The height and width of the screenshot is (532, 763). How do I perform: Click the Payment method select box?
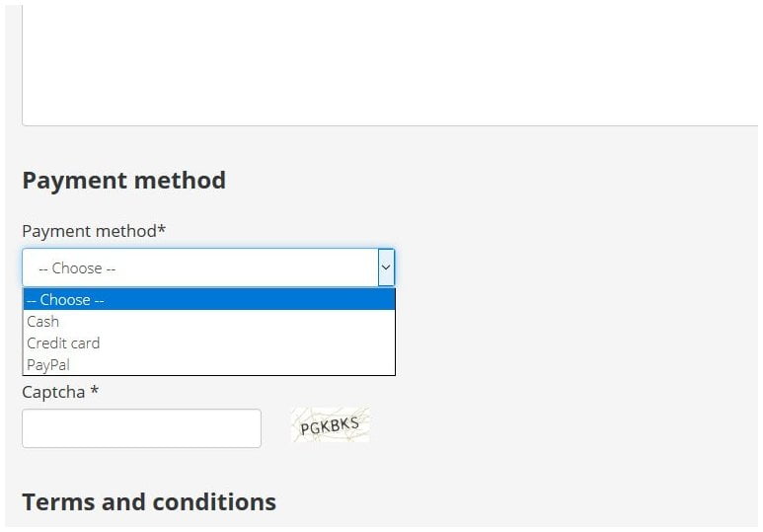pos(208,267)
